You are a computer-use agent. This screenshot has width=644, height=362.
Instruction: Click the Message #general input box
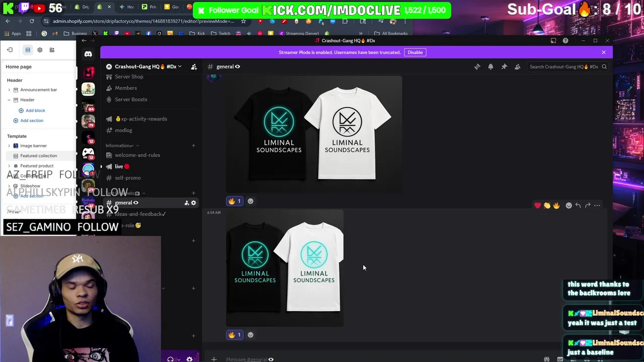point(377,359)
